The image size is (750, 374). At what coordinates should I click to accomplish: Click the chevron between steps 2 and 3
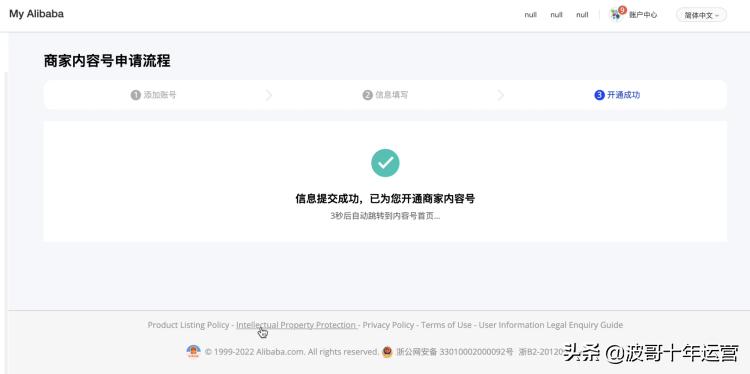501,95
